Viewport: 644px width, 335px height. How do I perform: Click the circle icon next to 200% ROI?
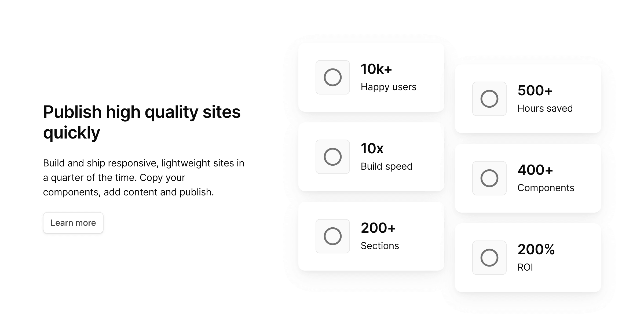[489, 258]
